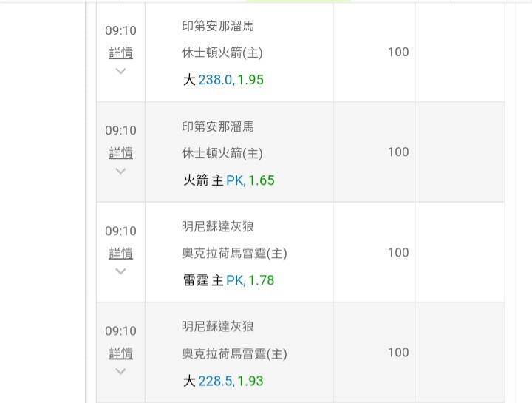The image size is (532, 403).
Task: Expand chevron arrow in 火箭 主 PK 1.65 row
Action: [120, 171]
